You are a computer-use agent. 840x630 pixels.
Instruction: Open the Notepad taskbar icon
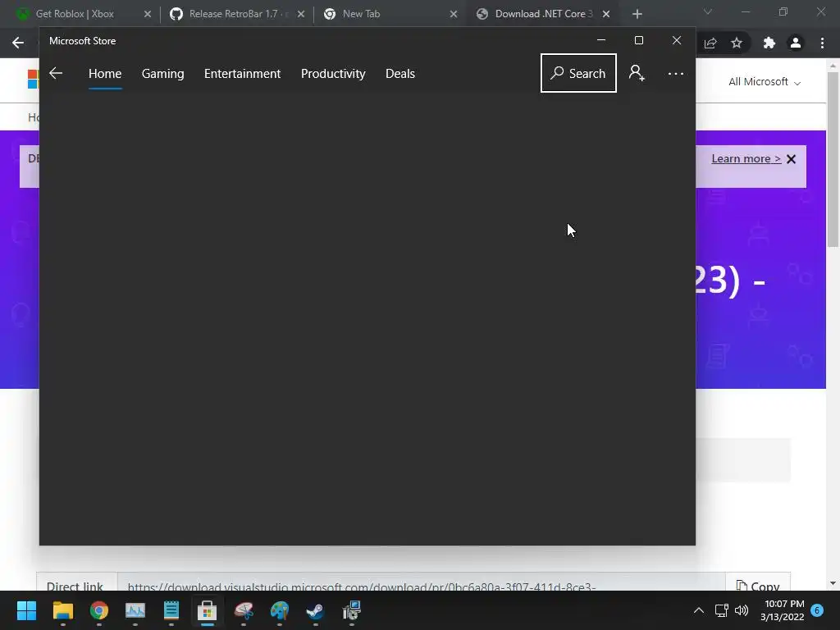pos(171,610)
